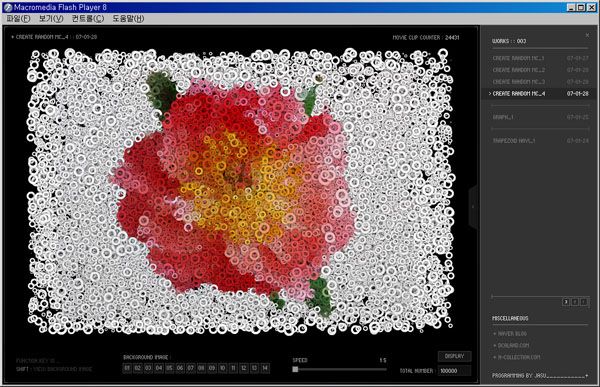The height and width of the screenshot is (387, 600).
Task: Open work CREATE RANDOM MC_3
Action: coord(540,82)
